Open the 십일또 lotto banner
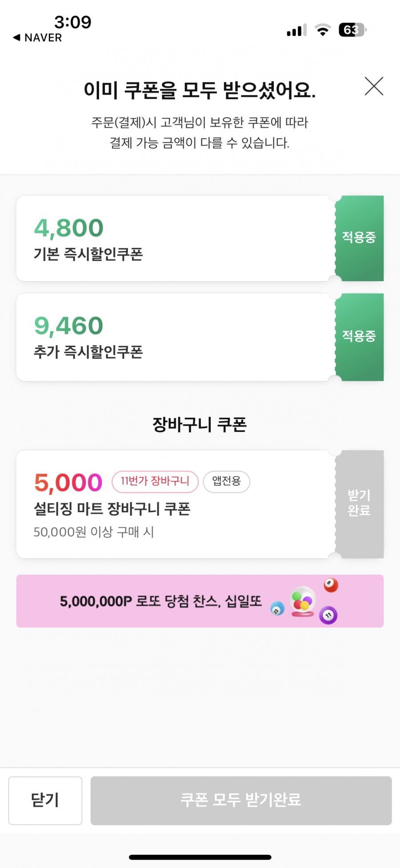This screenshot has height=868, width=400. tap(161, 602)
